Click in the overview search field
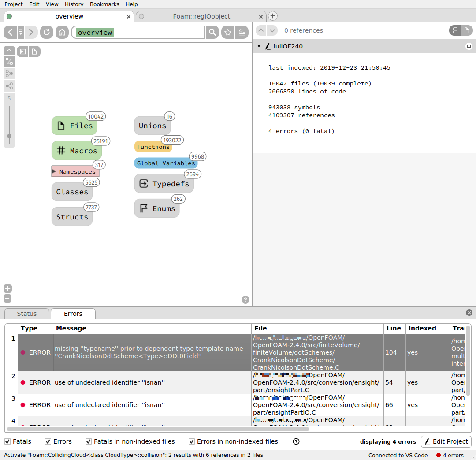This screenshot has height=460, width=476. (138, 32)
